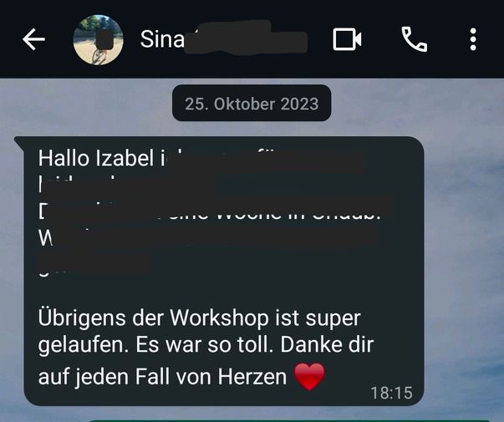The image size is (504, 422).
Task: Click the 18:15 message timestamp
Action: click(x=391, y=393)
